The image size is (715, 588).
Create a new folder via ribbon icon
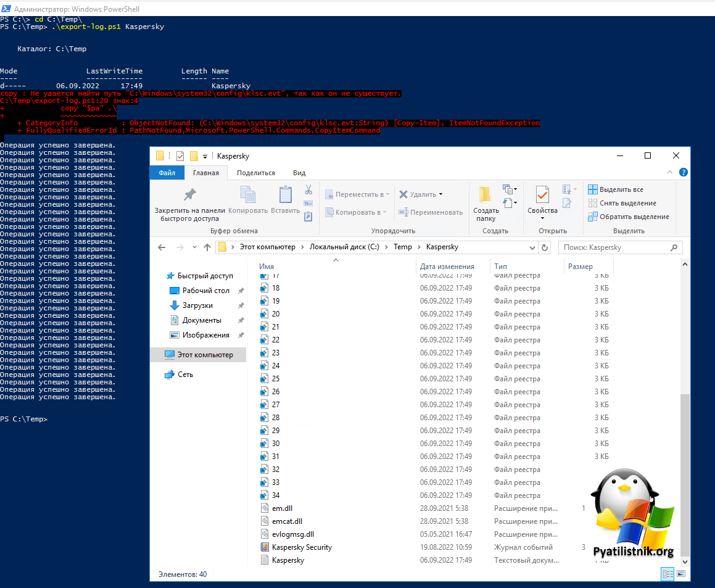[x=486, y=196]
